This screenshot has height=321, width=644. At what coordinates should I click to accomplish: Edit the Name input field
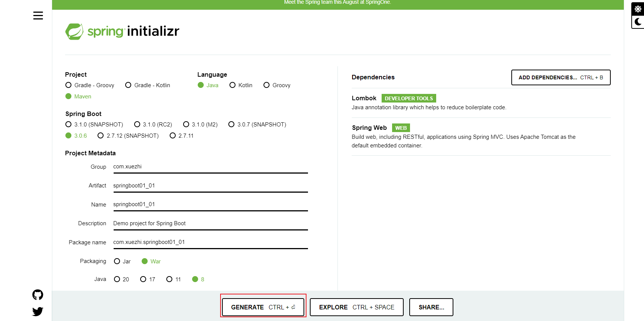pos(210,205)
